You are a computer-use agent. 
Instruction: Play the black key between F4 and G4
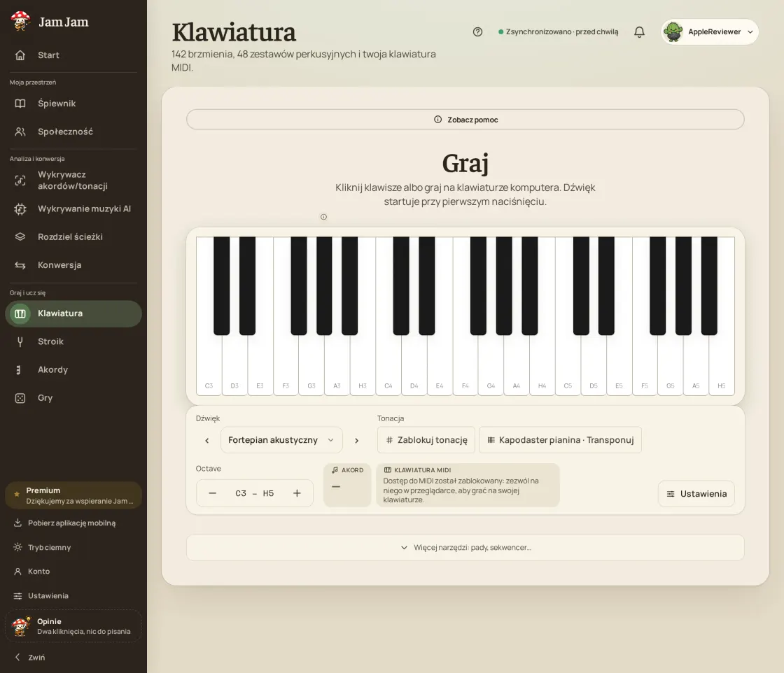[x=478, y=285]
